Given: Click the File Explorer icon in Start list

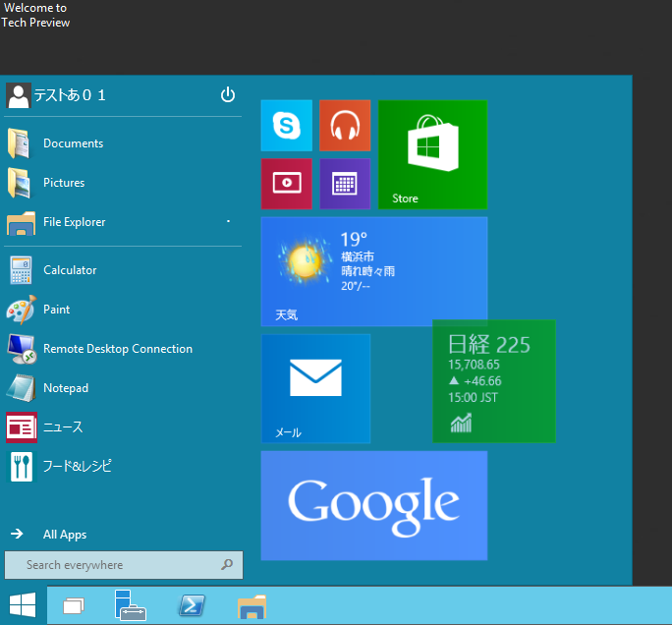Looking at the screenshot, I should tap(21, 222).
